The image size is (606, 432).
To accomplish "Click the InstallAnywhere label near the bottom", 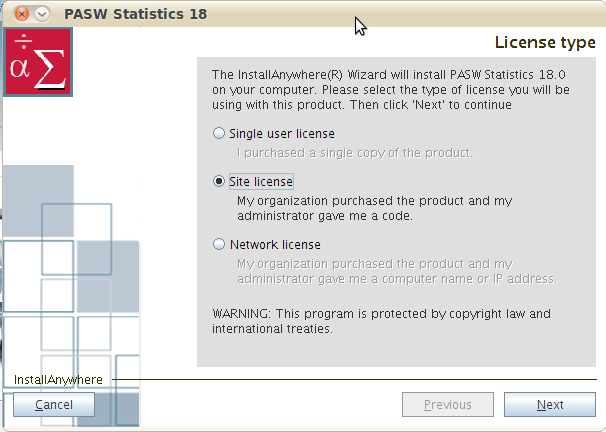I will coord(58,380).
